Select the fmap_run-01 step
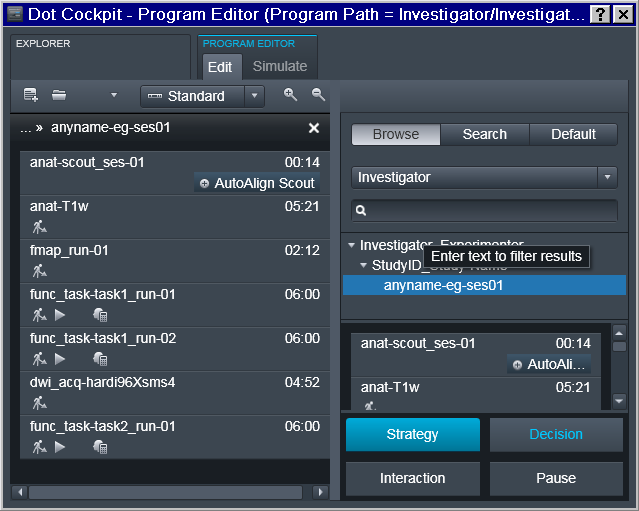The image size is (639, 511). coord(175,261)
